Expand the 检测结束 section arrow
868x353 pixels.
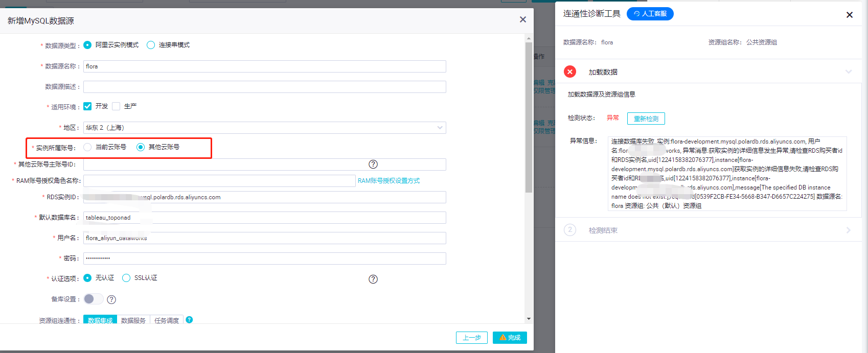pos(849,230)
